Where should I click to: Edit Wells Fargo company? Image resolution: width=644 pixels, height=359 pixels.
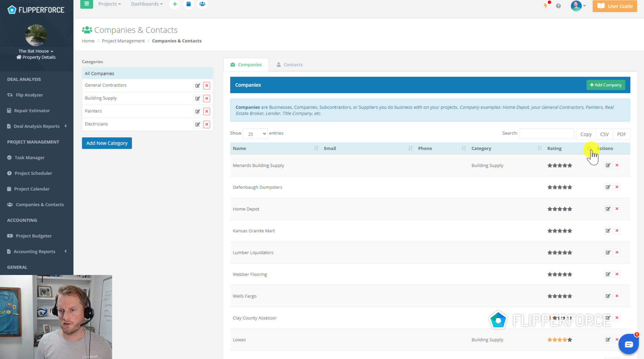[608, 296]
